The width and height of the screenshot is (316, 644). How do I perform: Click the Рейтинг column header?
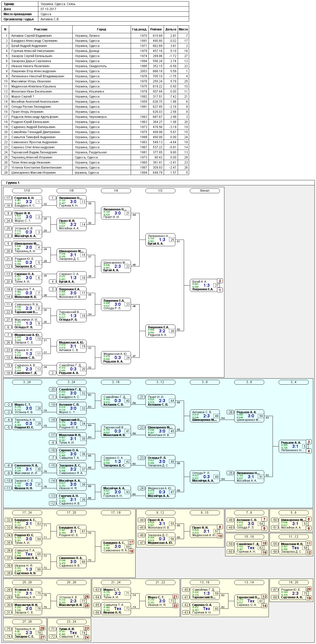tap(156, 29)
